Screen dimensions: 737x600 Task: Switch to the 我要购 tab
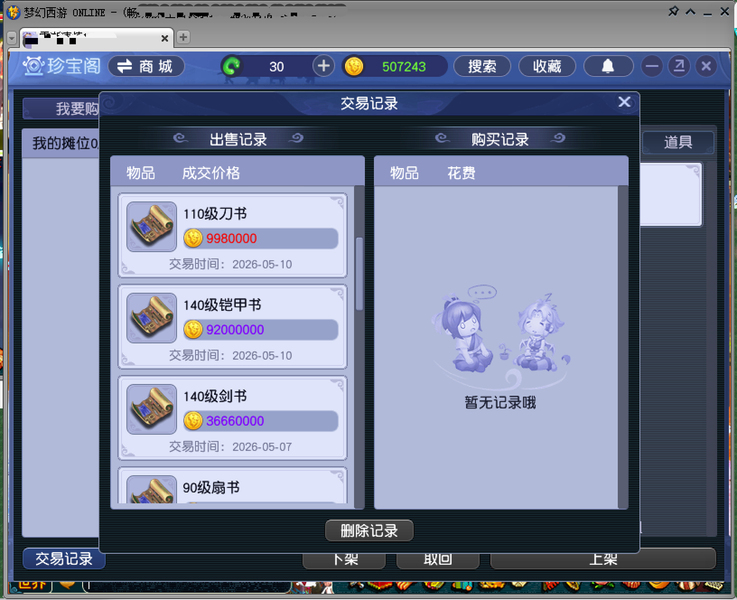click(61, 109)
